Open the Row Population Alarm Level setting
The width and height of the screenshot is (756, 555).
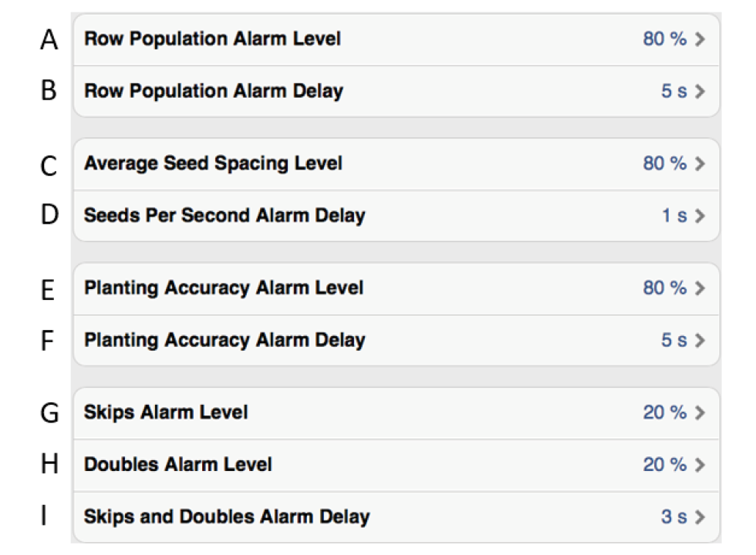point(212,39)
